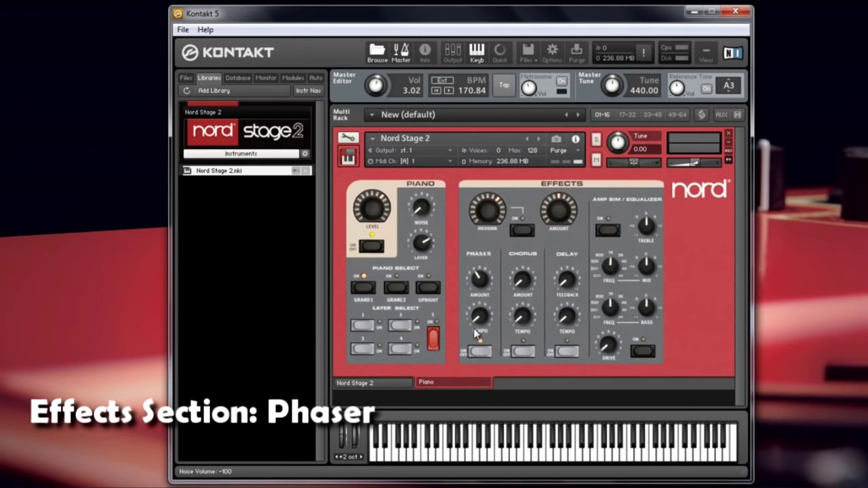Click the next instrument arrow in header
Screen dimensions: 868x488
(538, 138)
